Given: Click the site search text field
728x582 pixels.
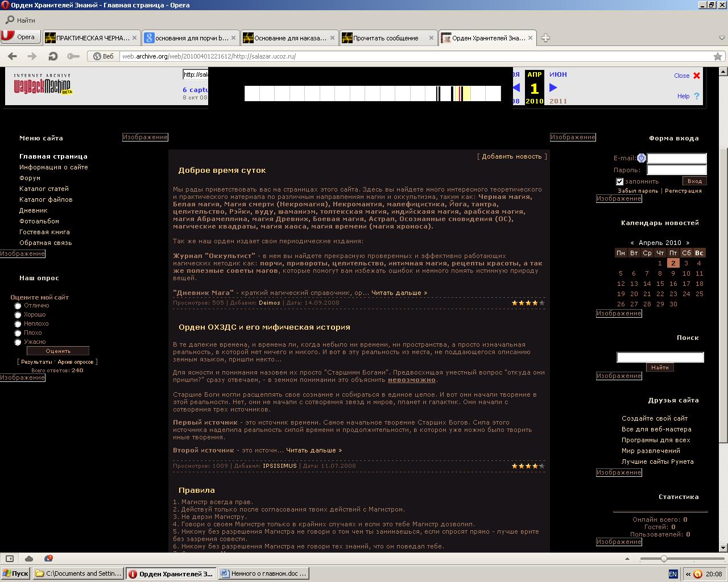Looking at the screenshot, I should 660,357.
